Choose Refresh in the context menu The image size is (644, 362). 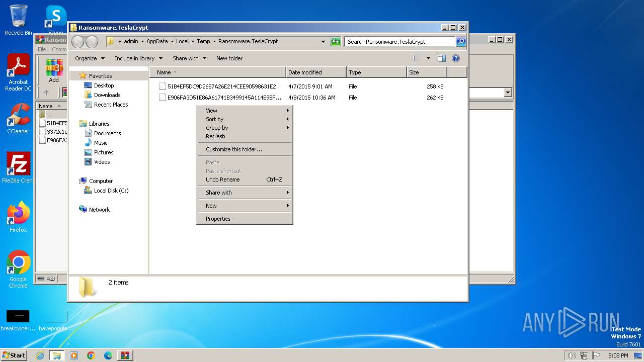[x=245, y=136]
